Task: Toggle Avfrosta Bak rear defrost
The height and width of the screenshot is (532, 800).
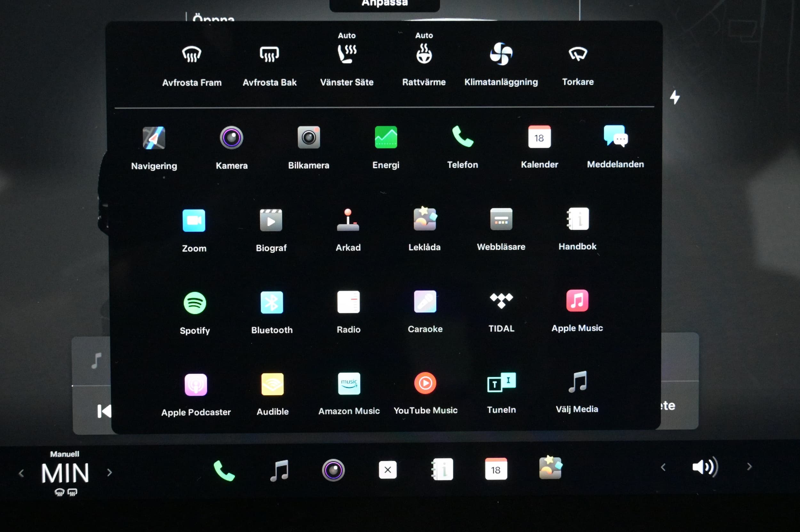Action: 269,54
